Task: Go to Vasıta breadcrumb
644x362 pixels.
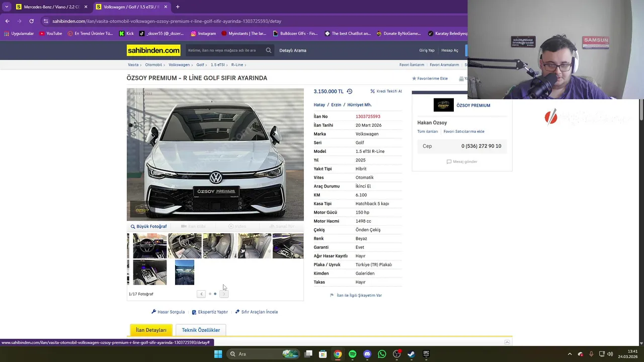Action: [x=133, y=65]
